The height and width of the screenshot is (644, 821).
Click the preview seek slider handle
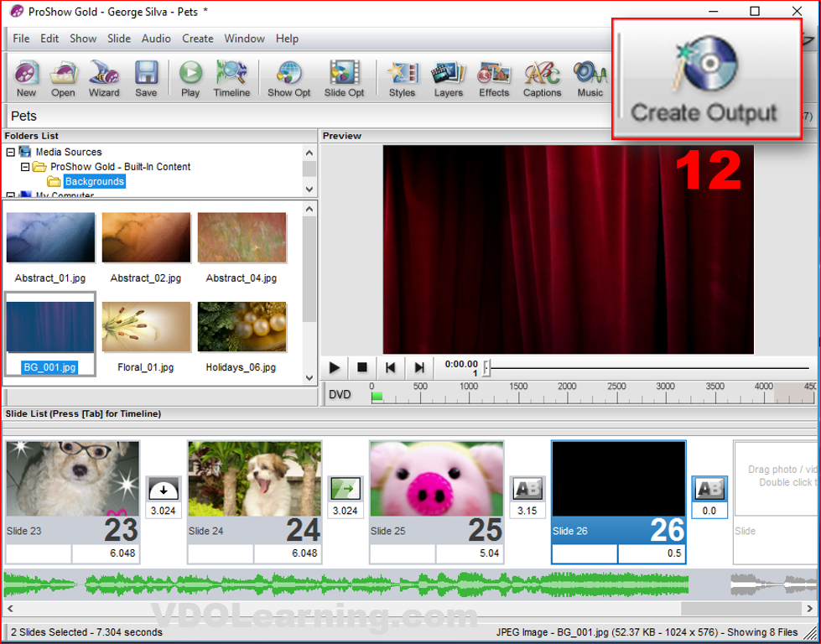[x=487, y=368]
